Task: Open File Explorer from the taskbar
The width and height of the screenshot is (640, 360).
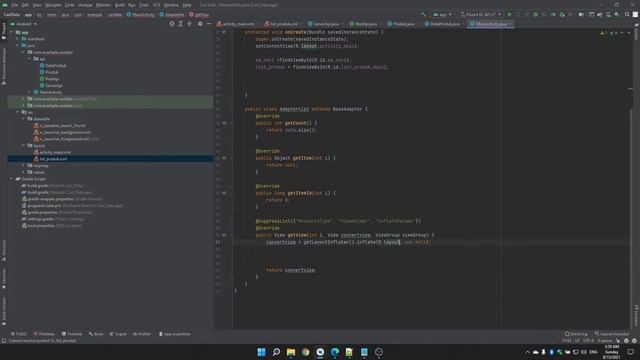Action: 291,352
